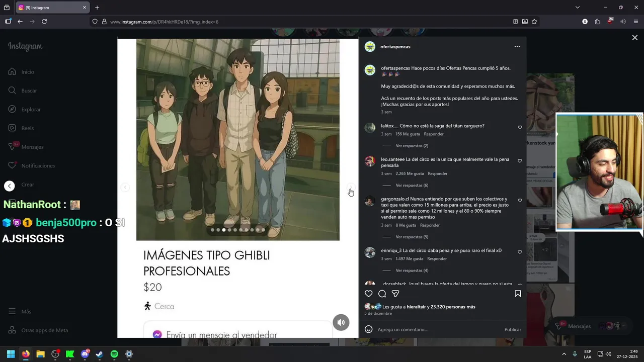This screenshot has height=362, width=644.
Task: Open lalitox_ profile avatar
Action: [x=370, y=128]
